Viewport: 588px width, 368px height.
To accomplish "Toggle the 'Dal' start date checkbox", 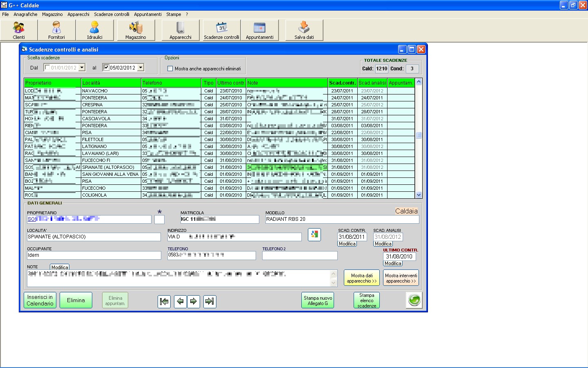I will point(47,67).
